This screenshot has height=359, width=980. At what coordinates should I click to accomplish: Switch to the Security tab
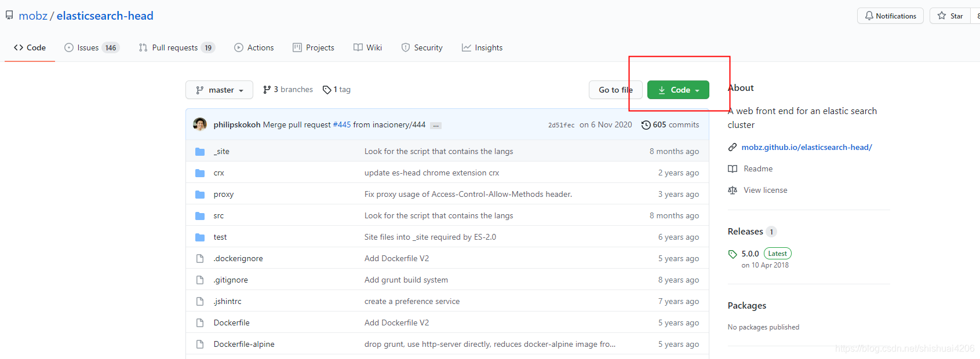point(422,47)
